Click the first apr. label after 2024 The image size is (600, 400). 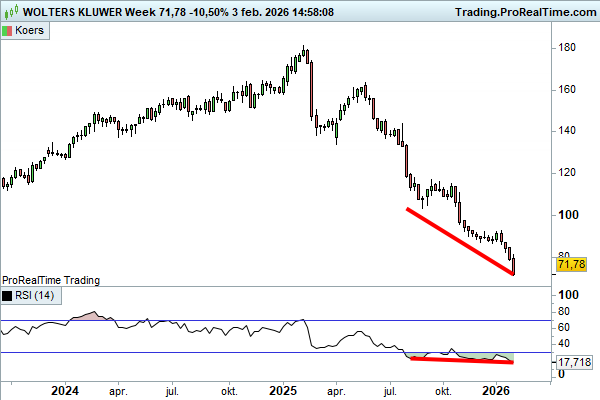pyautogui.click(x=118, y=392)
